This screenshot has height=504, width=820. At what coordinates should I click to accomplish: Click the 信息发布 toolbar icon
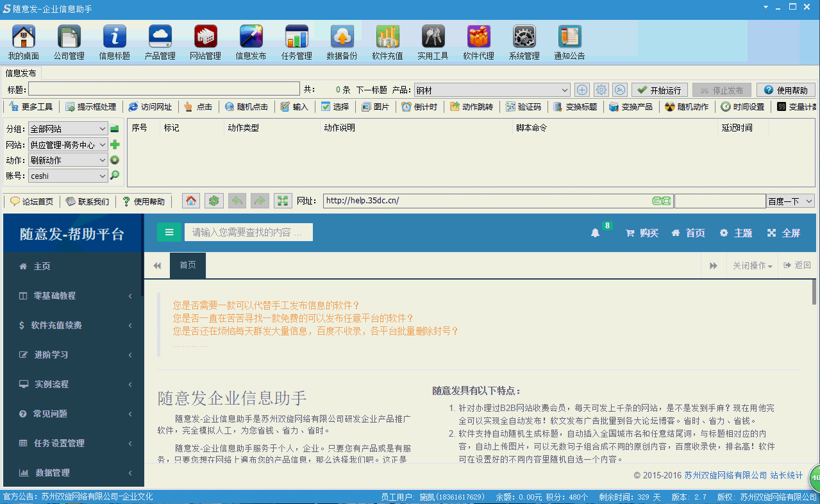pos(251,42)
